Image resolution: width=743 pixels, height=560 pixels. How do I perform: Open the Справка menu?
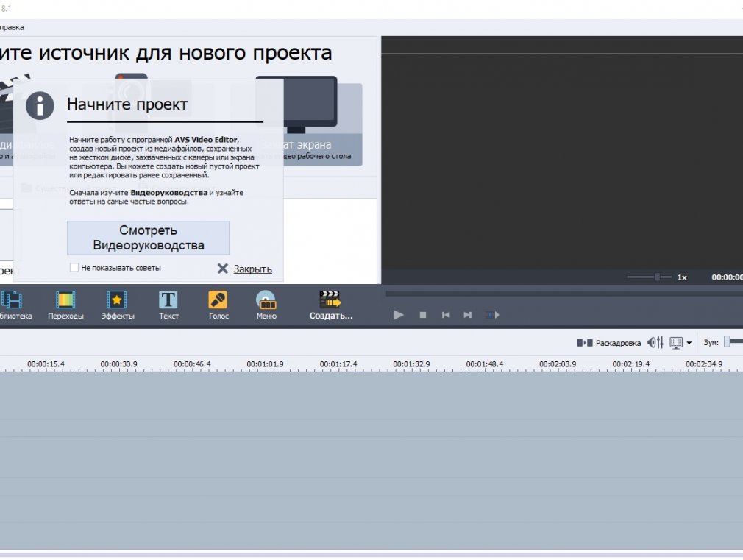(12, 27)
